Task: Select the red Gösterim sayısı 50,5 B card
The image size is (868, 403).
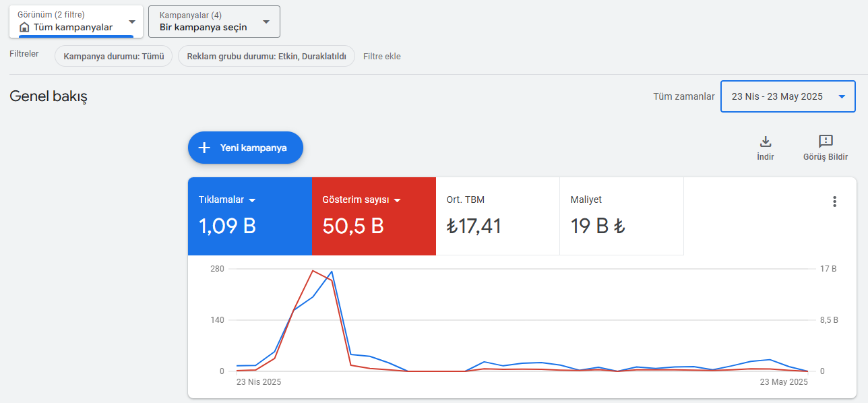Action: pyautogui.click(x=374, y=216)
